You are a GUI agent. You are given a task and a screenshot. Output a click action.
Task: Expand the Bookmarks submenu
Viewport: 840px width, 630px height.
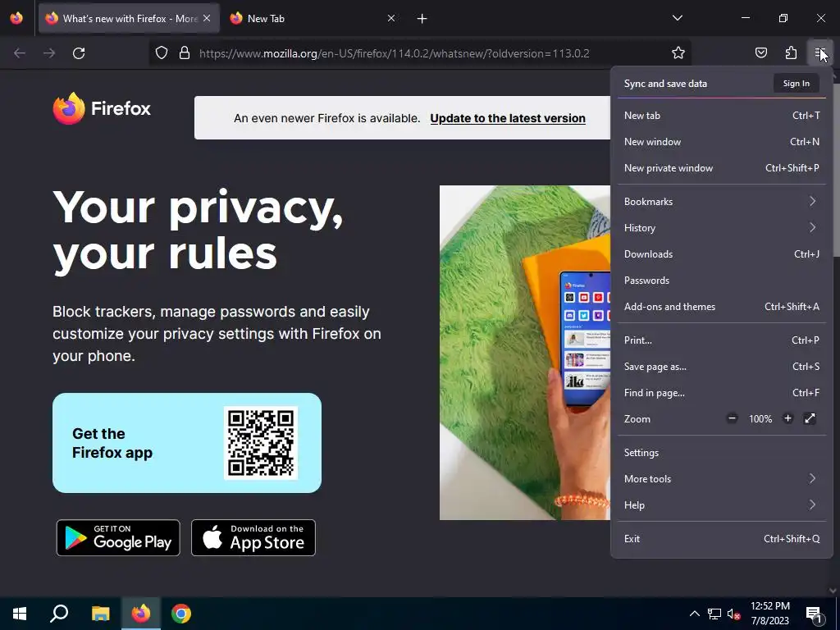coord(722,202)
